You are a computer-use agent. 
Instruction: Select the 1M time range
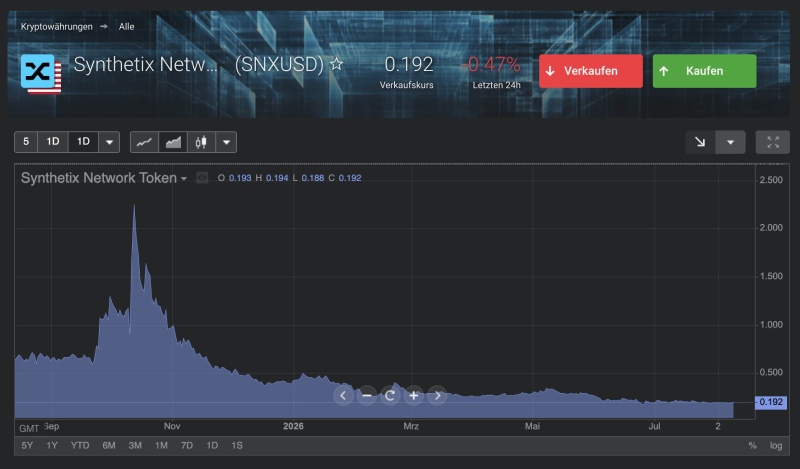161,446
